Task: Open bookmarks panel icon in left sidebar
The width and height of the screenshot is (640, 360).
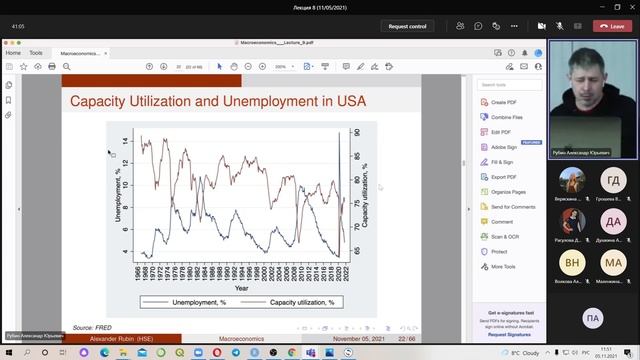Action: click(x=9, y=100)
